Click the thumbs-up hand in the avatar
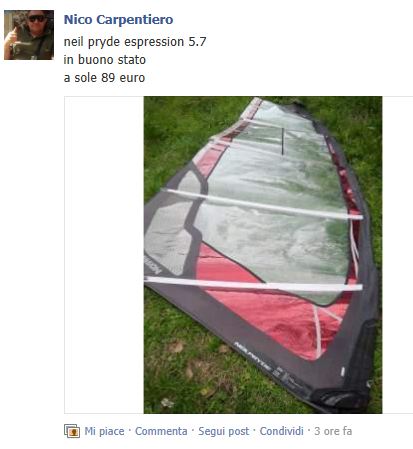Image resolution: width=413 pixels, height=449 pixels. [x=11, y=37]
